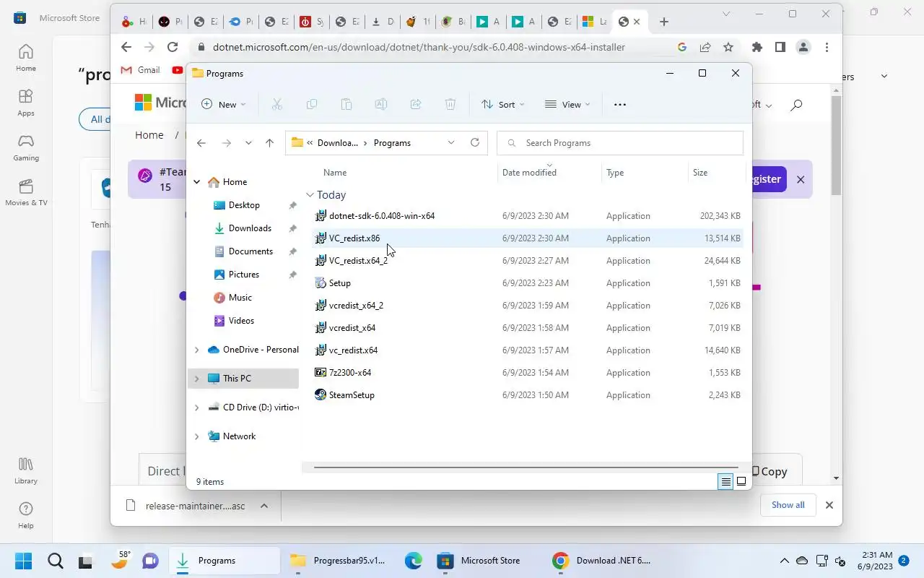Open Microsoft Edge from taskbar

click(413, 561)
